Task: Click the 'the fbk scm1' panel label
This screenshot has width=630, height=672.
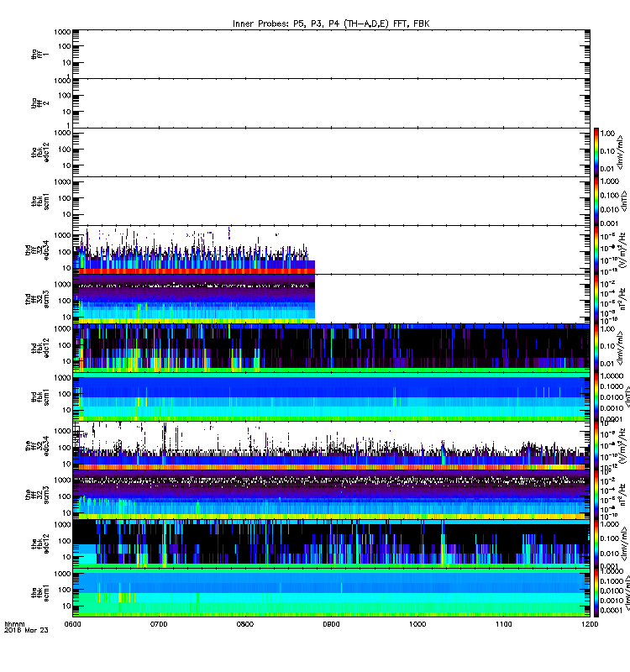Action: click(x=39, y=593)
